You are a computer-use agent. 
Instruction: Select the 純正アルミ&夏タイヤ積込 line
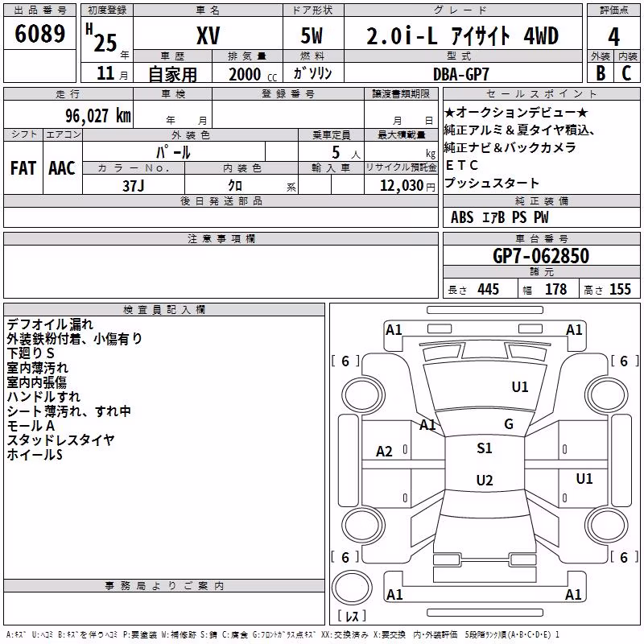[519, 130]
